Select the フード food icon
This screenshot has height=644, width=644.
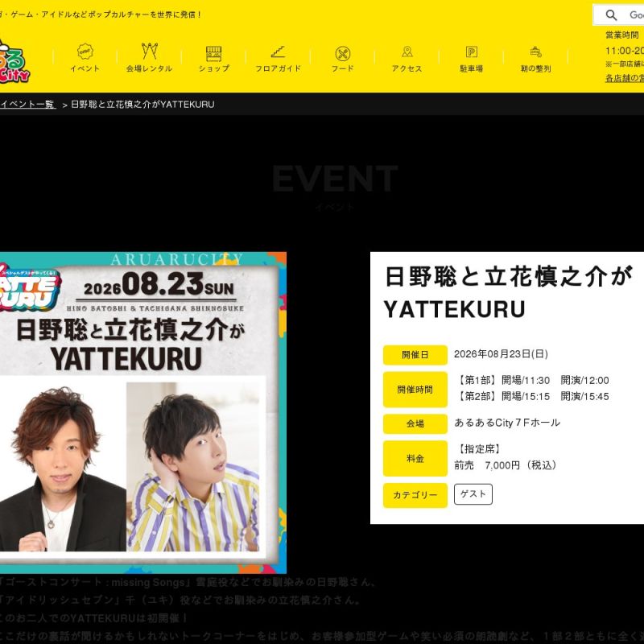pyautogui.click(x=343, y=54)
